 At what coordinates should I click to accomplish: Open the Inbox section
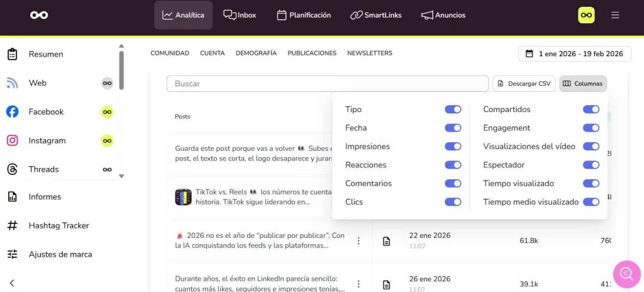tap(240, 15)
